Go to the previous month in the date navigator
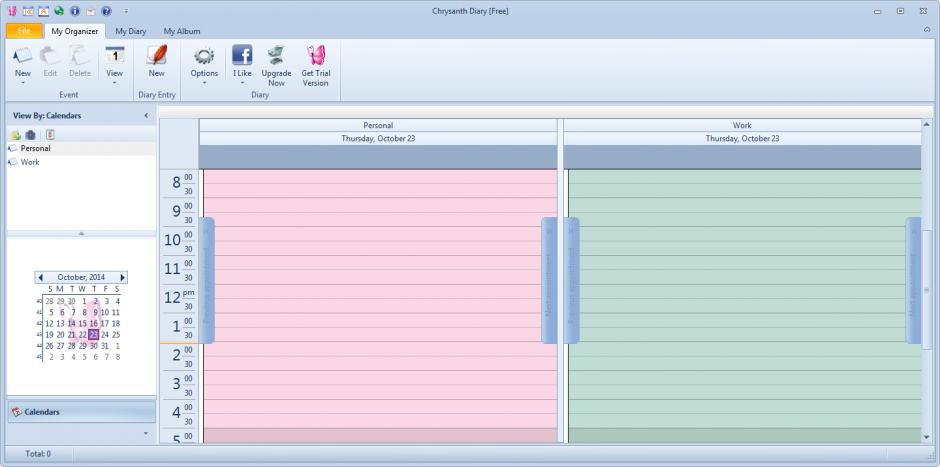940x467 pixels. (x=40, y=278)
